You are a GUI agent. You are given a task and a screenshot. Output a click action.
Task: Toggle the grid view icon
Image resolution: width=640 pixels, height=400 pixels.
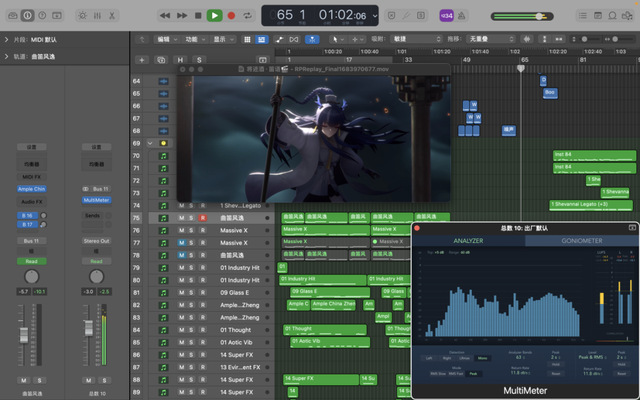pyautogui.click(x=247, y=39)
